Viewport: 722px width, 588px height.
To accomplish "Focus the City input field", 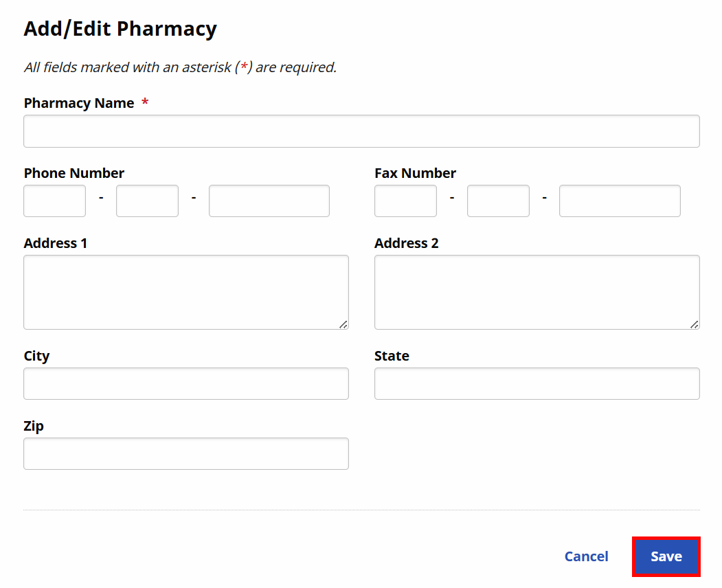I will pyautogui.click(x=185, y=383).
